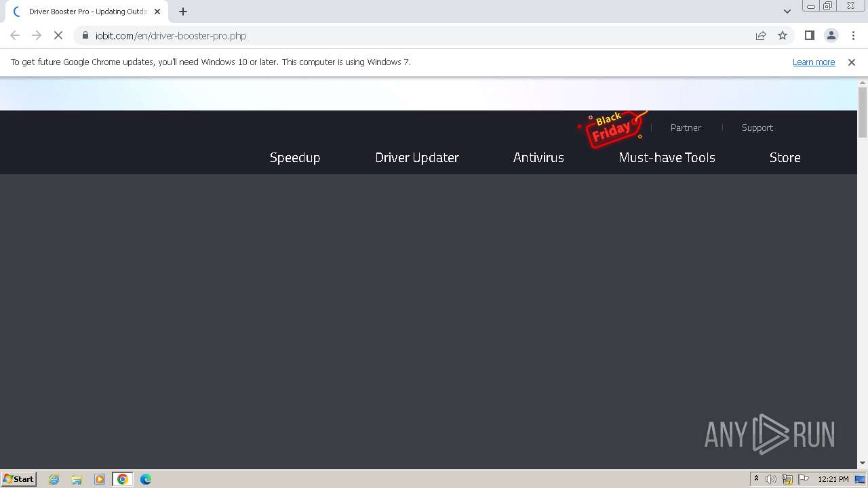Open the Driver Updater menu

[x=417, y=157]
